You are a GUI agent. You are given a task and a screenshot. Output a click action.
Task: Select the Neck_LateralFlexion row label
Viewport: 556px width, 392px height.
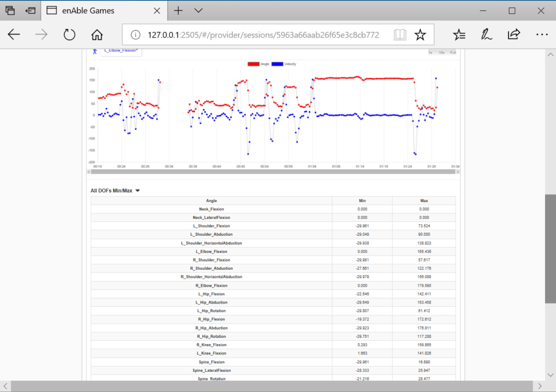click(211, 218)
